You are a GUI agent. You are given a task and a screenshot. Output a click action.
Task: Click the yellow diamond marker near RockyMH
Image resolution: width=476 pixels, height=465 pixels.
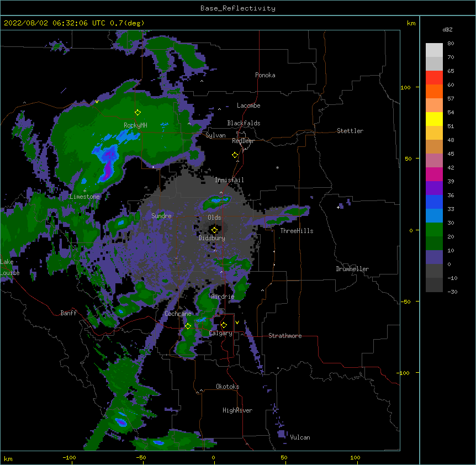(138, 113)
